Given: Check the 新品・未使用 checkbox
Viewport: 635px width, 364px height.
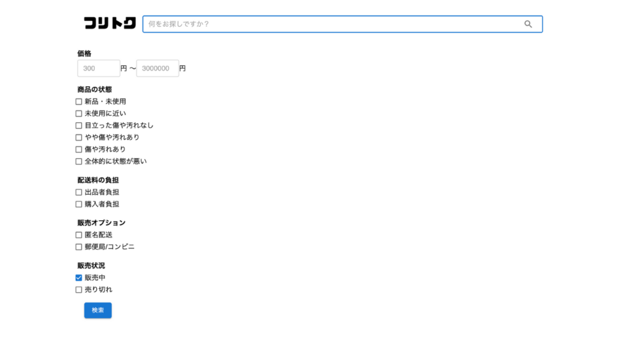Looking at the screenshot, I should (x=79, y=102).
